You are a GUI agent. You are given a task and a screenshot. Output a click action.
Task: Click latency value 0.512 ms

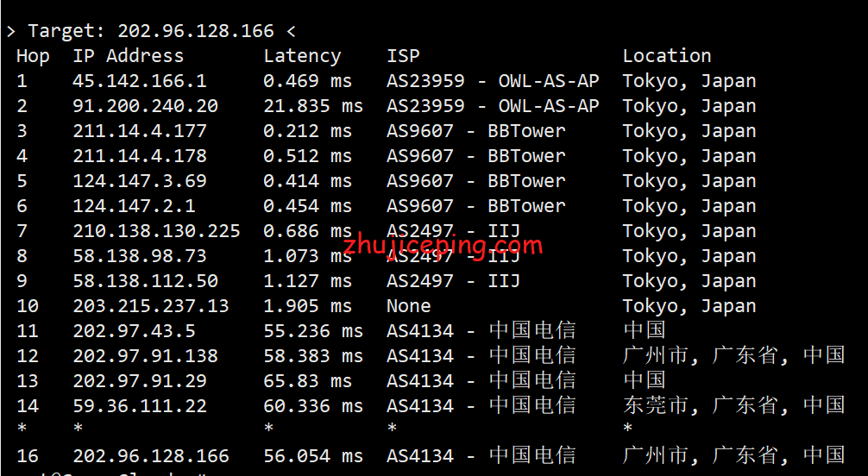pyautogui.click(x=307, y=156)
